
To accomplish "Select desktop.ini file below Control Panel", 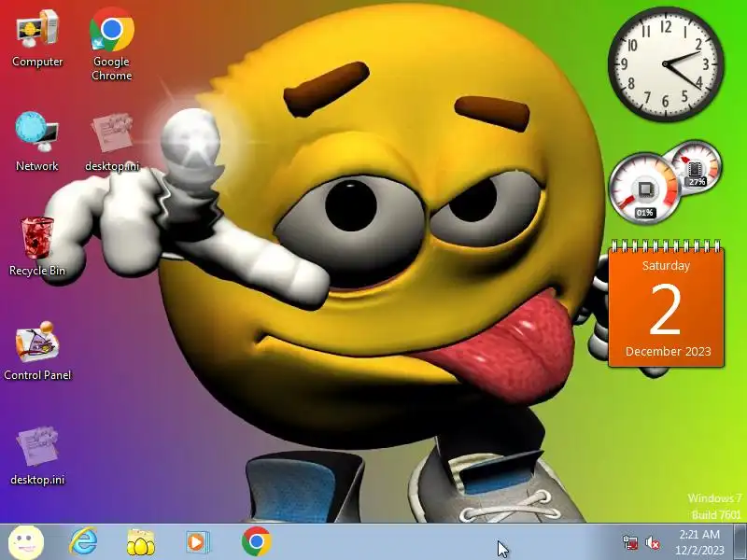I will coord(37,456).
